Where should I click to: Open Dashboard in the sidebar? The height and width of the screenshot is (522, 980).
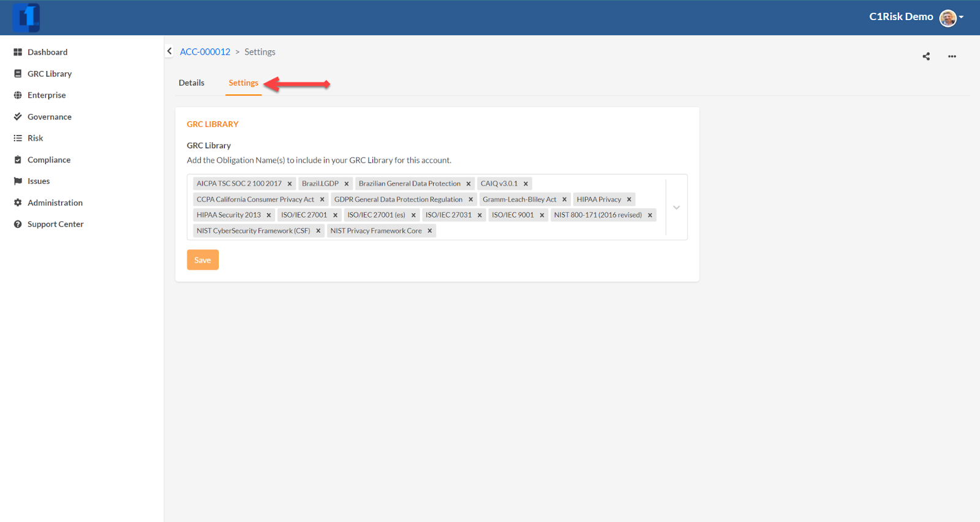tap(47, 52)
